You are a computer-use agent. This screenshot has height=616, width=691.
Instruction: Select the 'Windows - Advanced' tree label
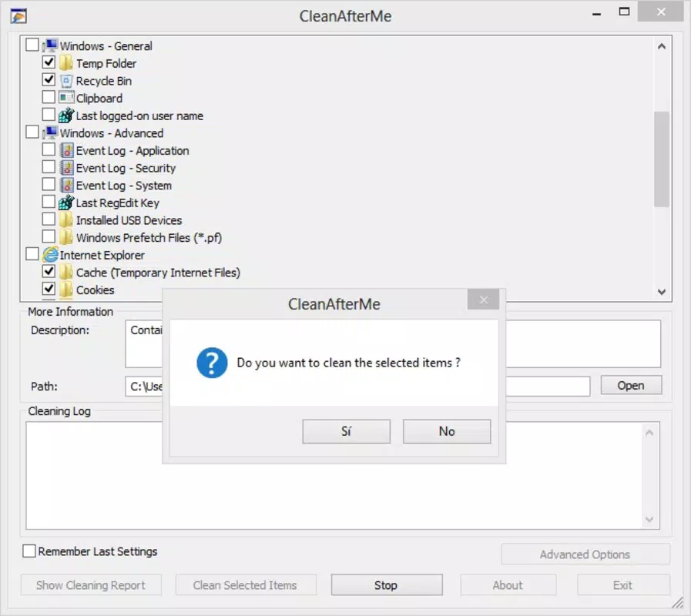click(x=112, y=133)
